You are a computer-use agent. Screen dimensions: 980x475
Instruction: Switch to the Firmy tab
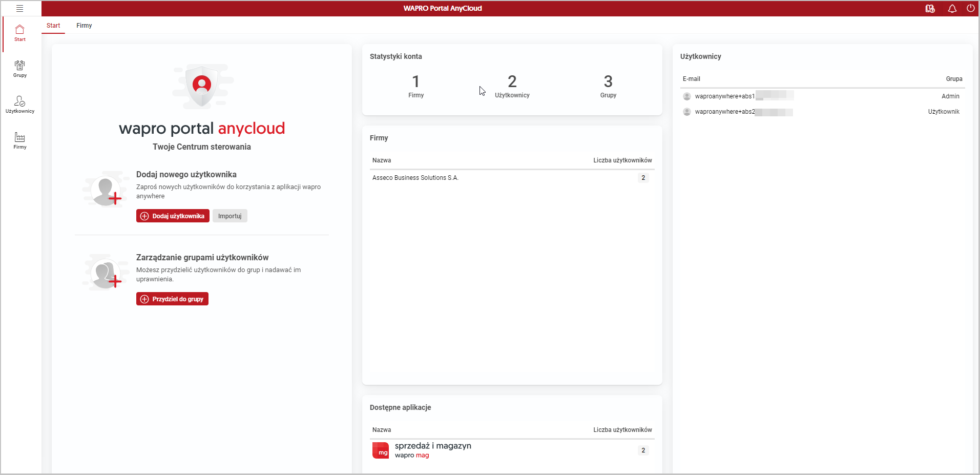84,26
